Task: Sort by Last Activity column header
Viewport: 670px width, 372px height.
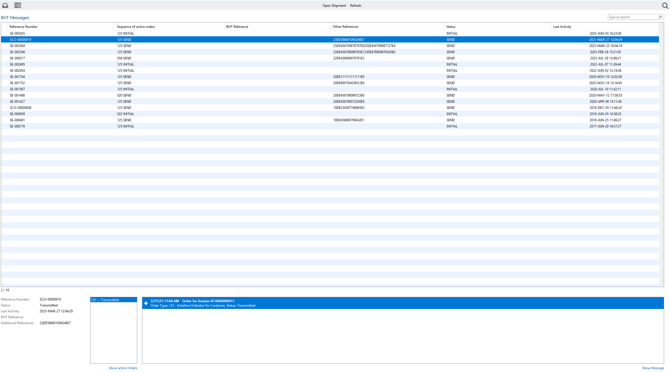Action: [562, 26]
